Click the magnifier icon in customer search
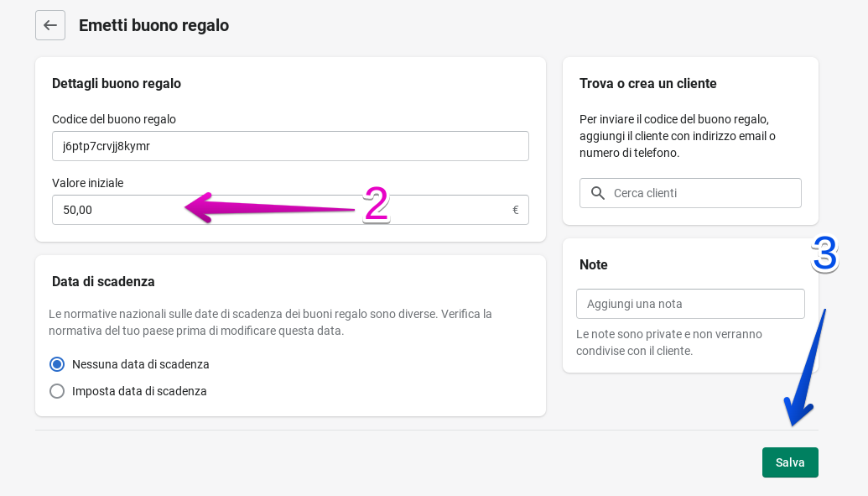 pyautogui.click(x=598, y=193)
